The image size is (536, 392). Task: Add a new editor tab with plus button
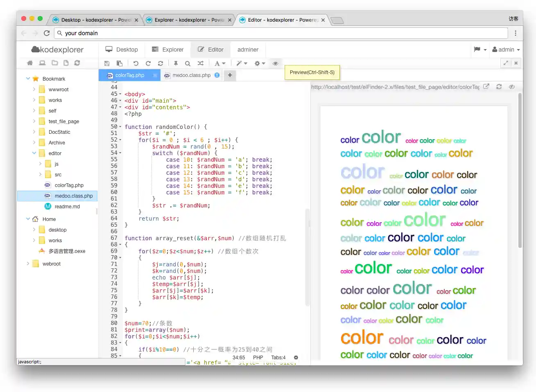(230, 75)
